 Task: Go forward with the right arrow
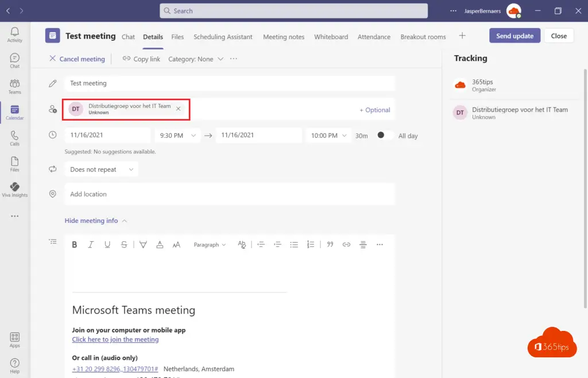21,11
